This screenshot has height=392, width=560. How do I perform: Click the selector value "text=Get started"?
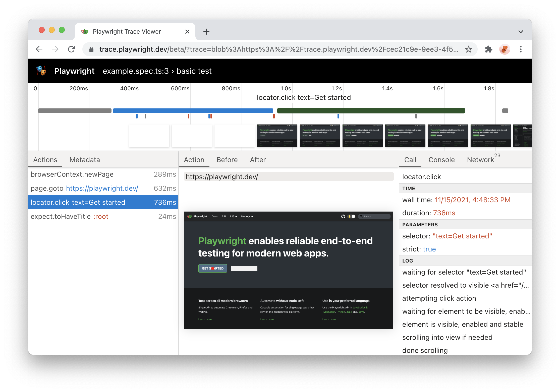(x=462, y=236)
